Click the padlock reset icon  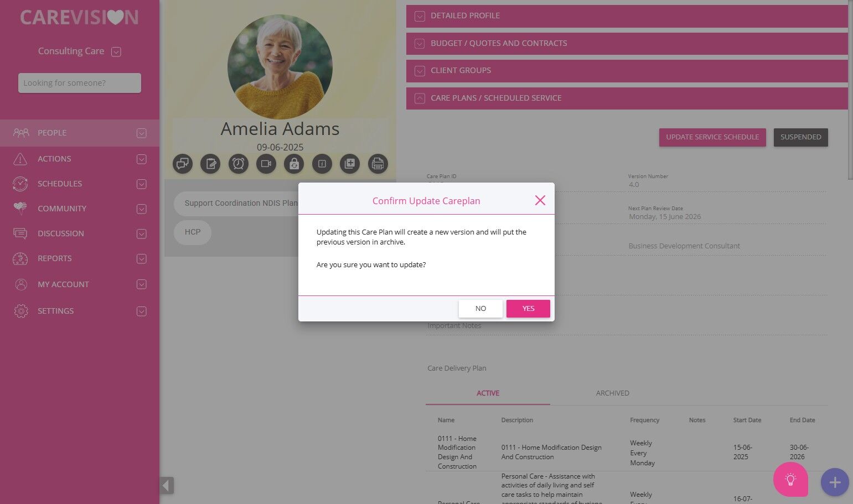pos(294,164)
